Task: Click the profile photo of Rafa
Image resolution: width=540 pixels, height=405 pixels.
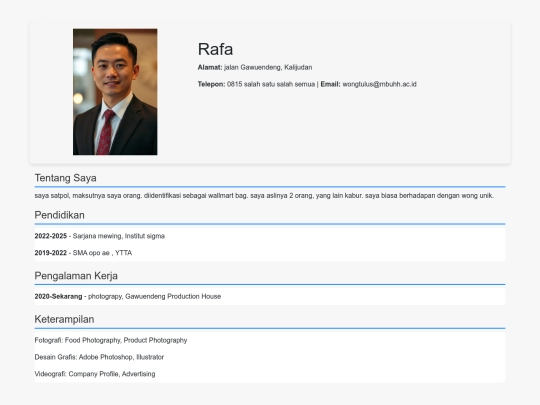Action: tap(115, 92)
